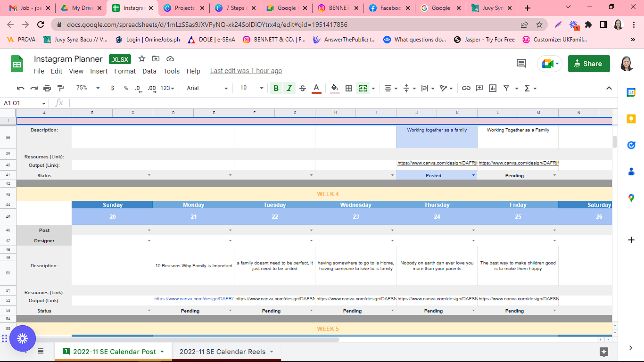Insert a comment from the toolbar
The width and height of the screenshot is (644, 362).
[x=479, y=88]
